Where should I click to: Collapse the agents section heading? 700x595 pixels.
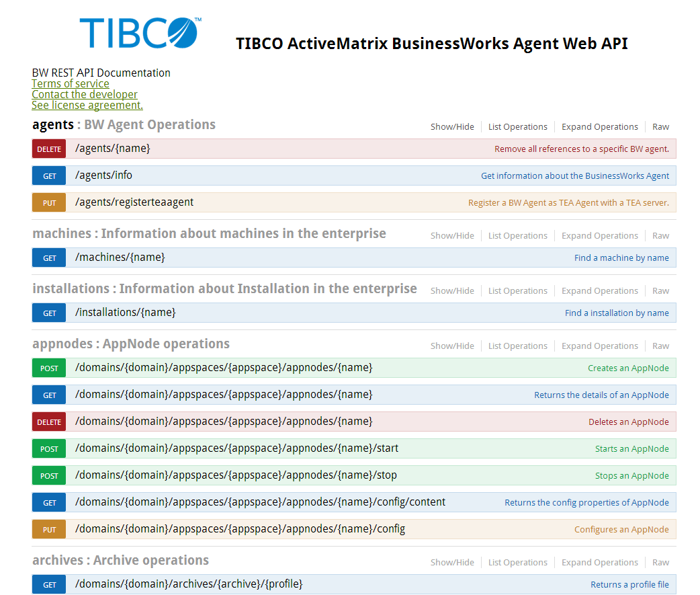click(x=124, y=124)
